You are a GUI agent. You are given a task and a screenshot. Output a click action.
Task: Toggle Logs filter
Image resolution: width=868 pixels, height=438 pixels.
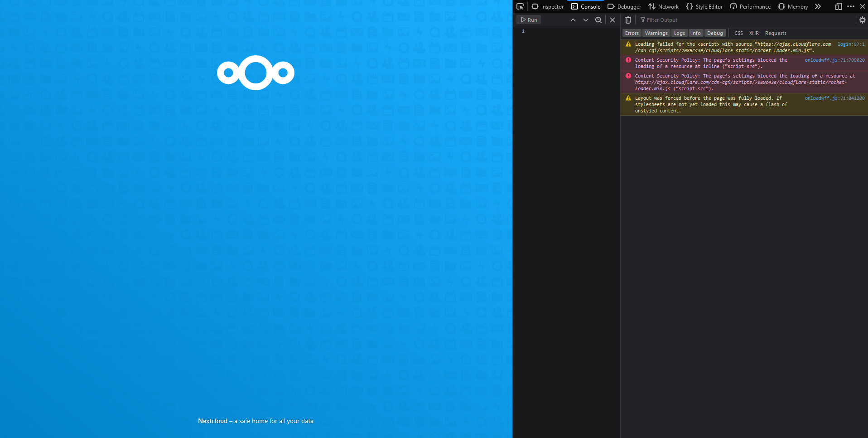pyautogui.click(x=680, y=33)
